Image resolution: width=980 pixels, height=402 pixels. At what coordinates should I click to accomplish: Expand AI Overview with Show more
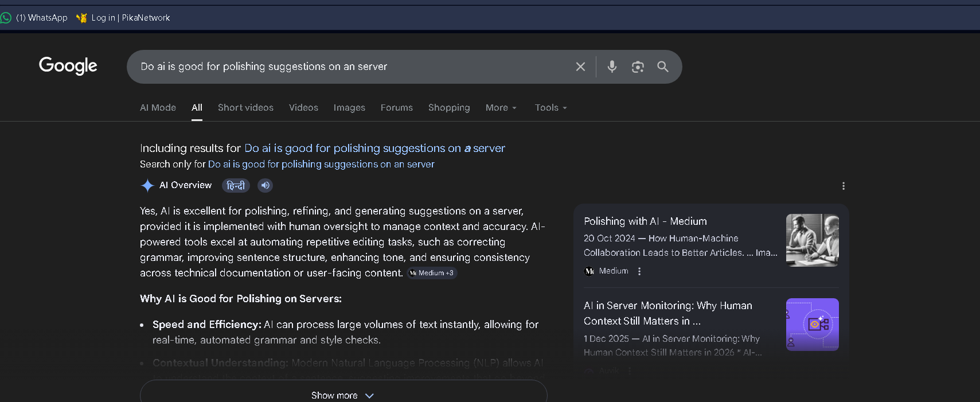coord(343,395)
